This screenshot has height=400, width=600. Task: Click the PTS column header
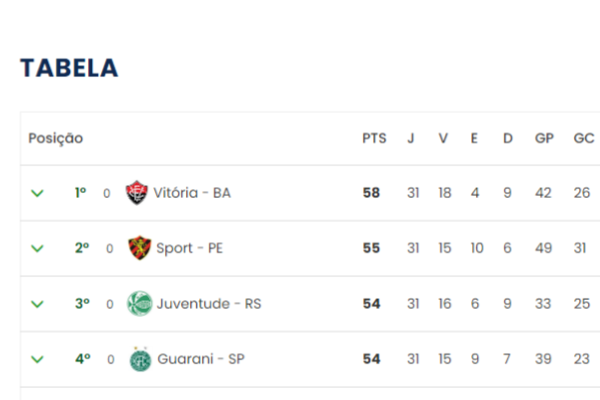pyautogui.click(x=374, y=138)
